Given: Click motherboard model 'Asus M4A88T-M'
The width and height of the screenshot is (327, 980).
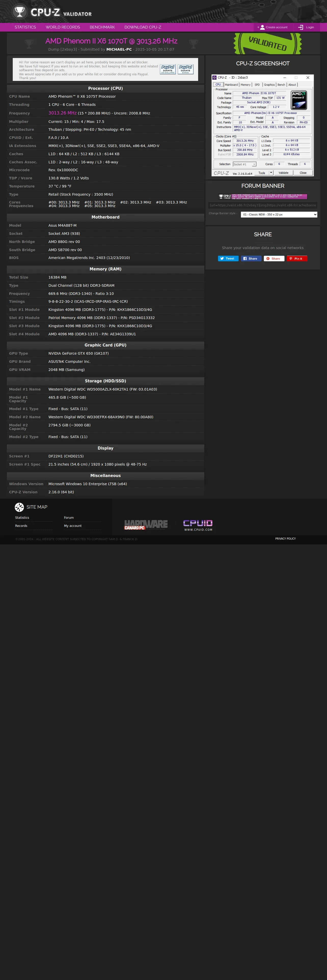Looking at the screenshot, I should (x=62, y=226).
